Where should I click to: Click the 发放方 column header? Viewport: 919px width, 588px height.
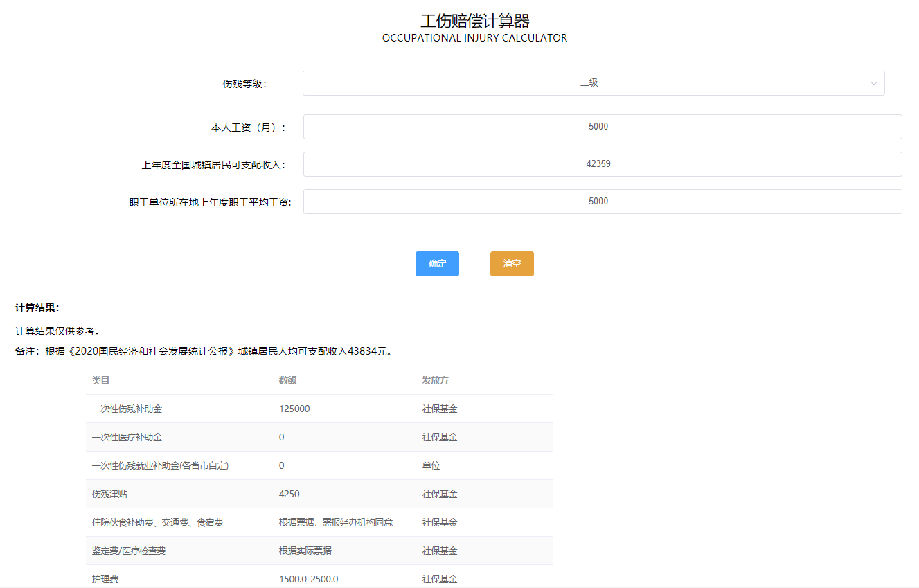(435, 380)
